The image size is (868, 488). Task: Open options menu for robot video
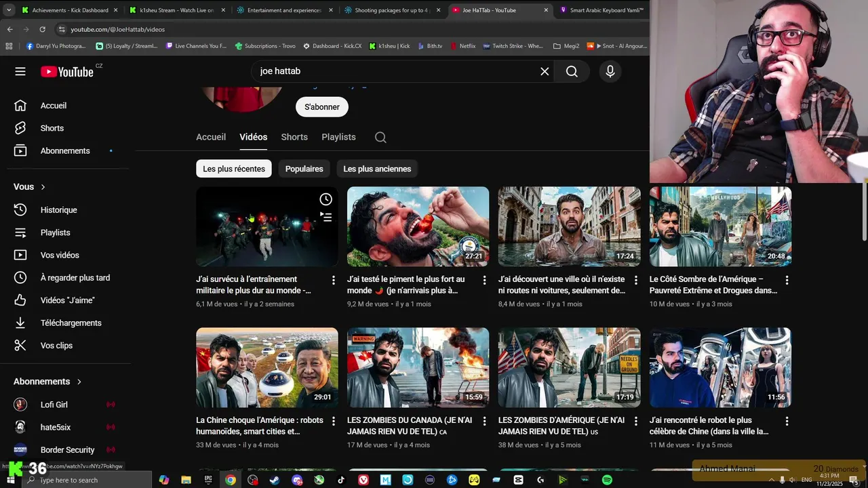click(x=787, y=421)
